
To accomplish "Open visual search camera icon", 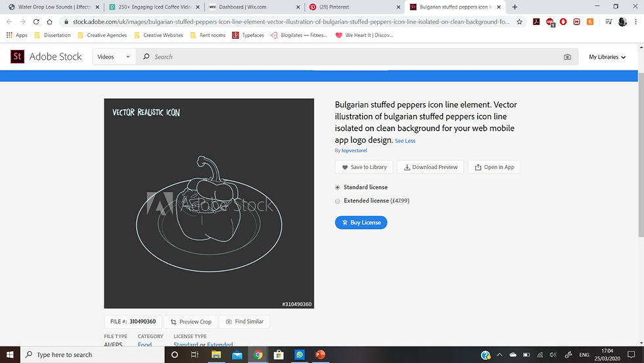I will coord(567,57).
